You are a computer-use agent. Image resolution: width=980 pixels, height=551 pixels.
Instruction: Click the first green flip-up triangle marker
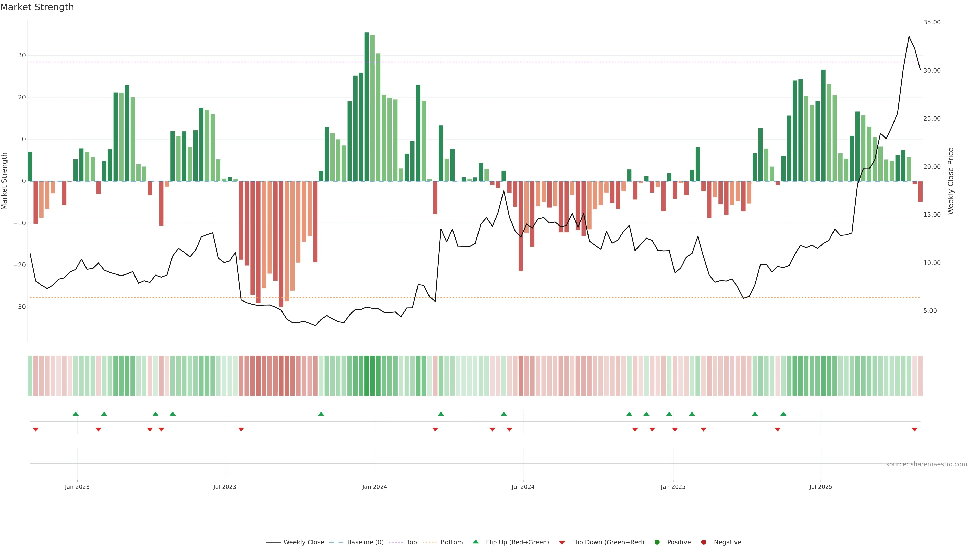[76, 414]
